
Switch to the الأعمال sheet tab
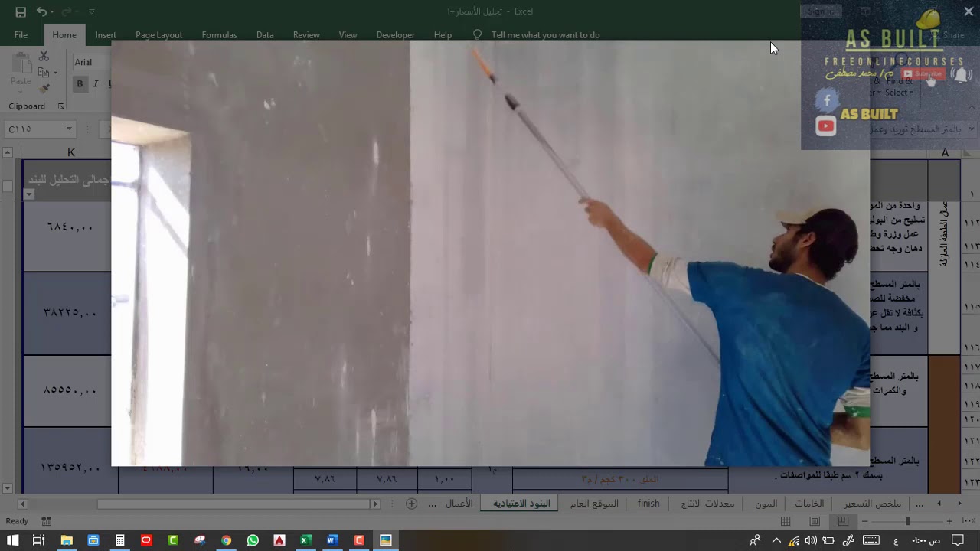tap(459, 504)
